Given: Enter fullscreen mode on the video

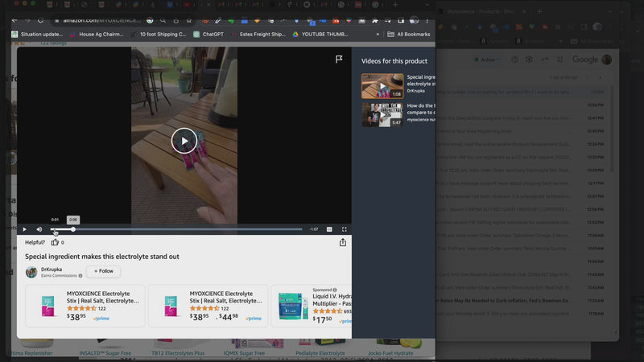Looking at the screenshot, I should coord(345,229).
